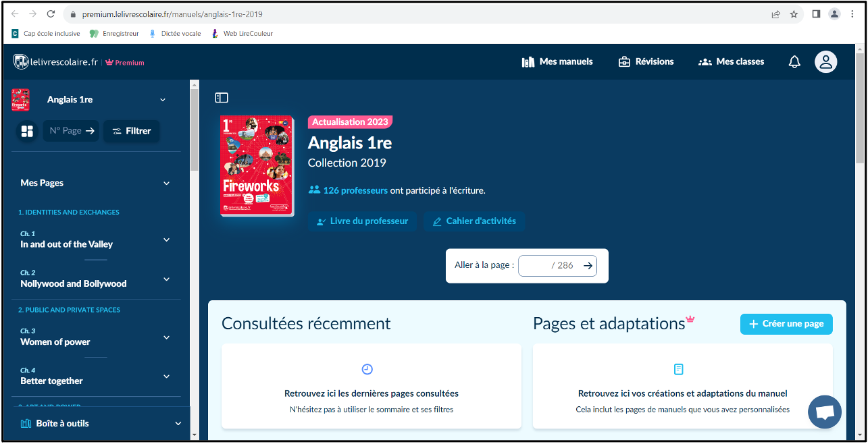The height and width of the screenshot is (444, 868).
Task: Open Mes classes menu
Action: tap(732, 62)
